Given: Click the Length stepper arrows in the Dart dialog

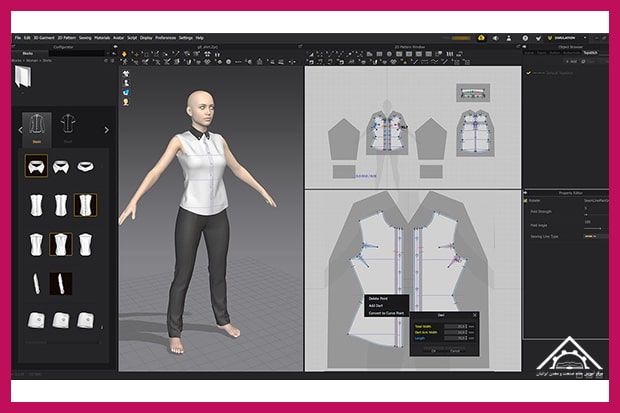Looking at the screenshot, I should coord(467,338).
